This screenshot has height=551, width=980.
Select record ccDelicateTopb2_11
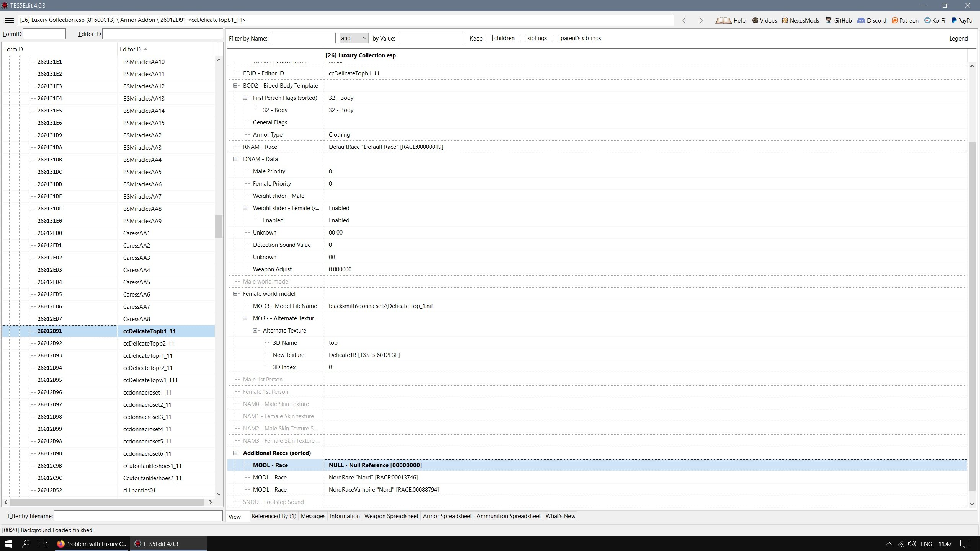(x=149, y=343)
